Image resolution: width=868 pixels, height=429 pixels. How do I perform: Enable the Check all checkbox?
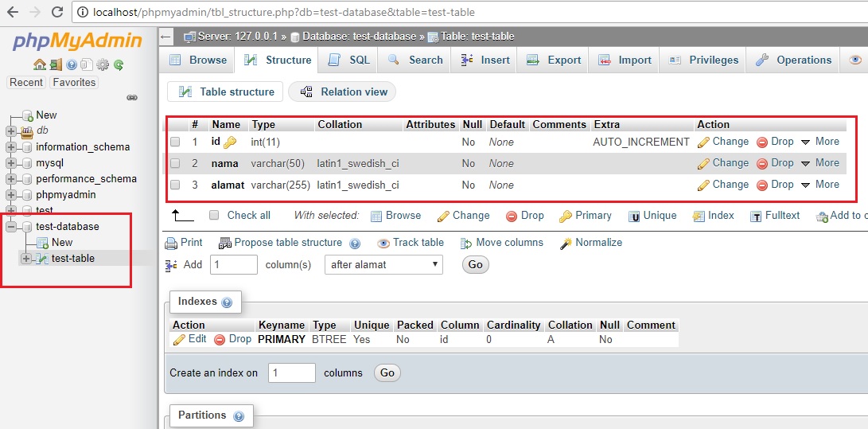click(x=214, y=216)
